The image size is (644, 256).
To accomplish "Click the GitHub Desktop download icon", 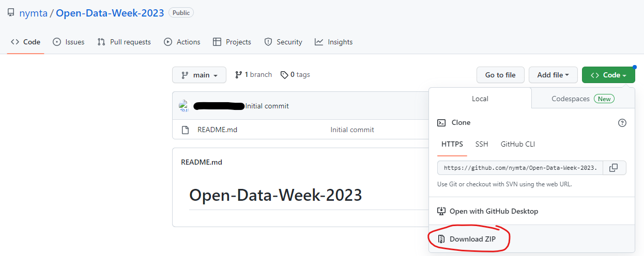I will coord(441,211).
